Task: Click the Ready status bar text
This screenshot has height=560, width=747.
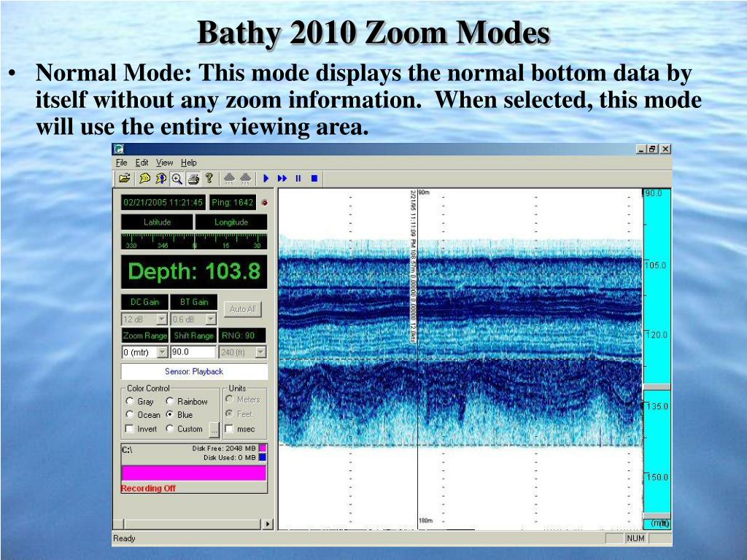Action: click(124, 538)
